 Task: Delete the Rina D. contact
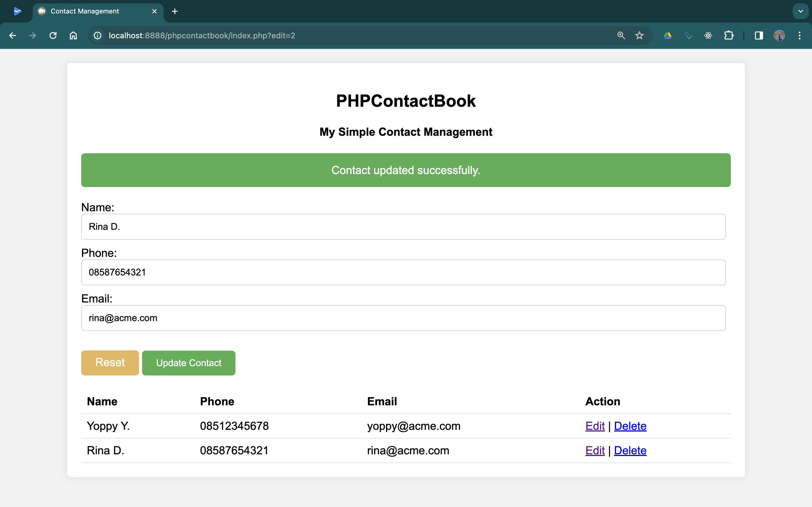pos(630,450)
